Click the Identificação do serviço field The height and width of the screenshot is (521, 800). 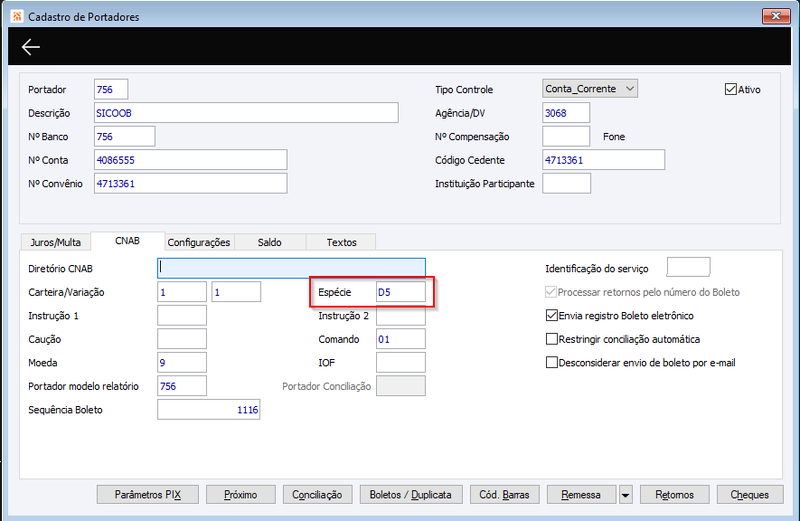(688, 267)
